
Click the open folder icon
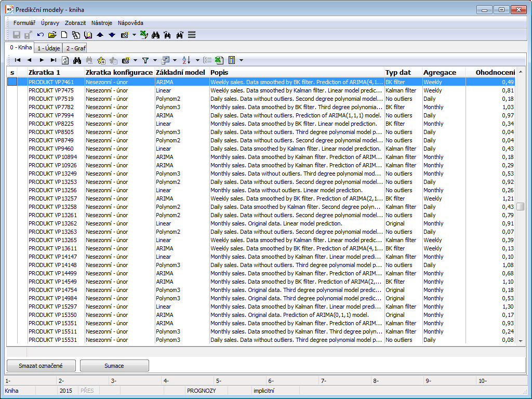52,35
